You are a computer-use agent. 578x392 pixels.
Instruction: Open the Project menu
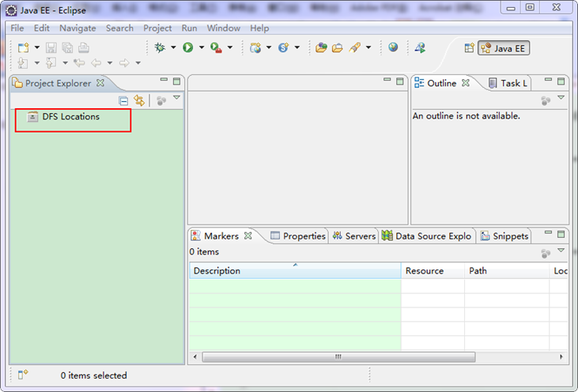[x=157, y=28]
